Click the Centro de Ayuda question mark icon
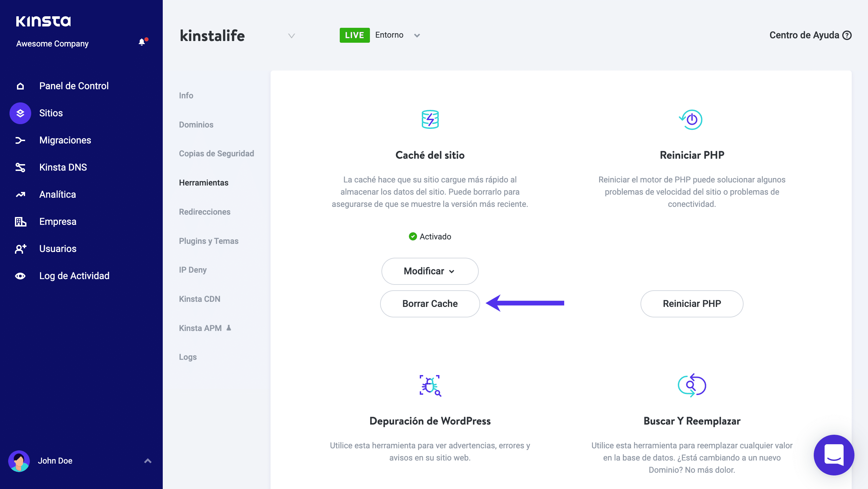Image resolution: width=868 pixels, height=489 pixels. click(847, 35)
